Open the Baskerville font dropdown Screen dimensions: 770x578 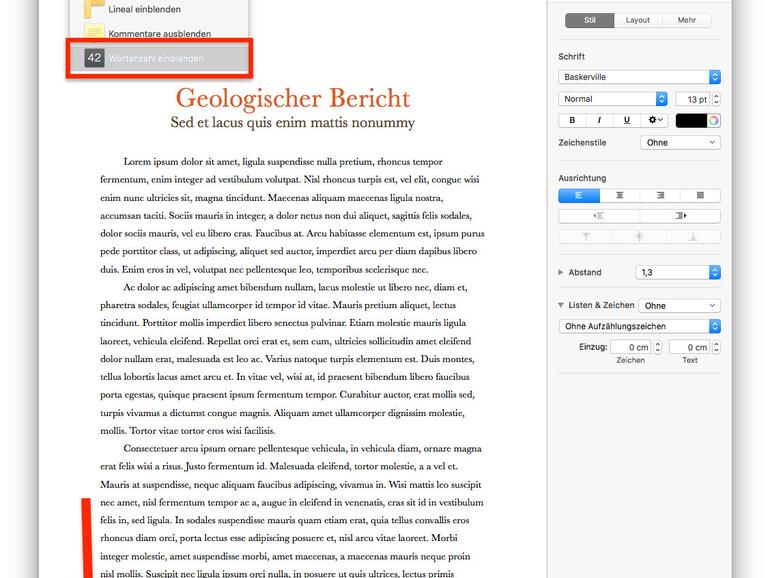pyautogui.click(x=639, y=77)
